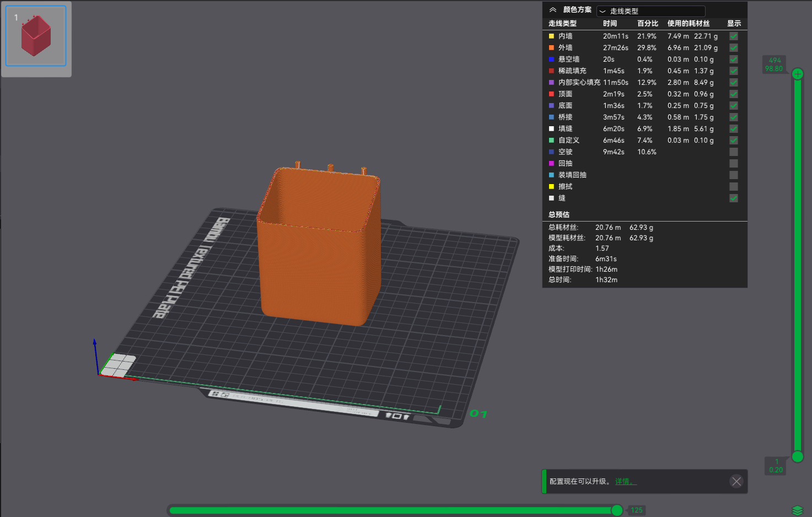This screenshot has height=517, width=812.
Task: Open the 走线类型 color scheme dropdown
Action: pos(650,11)
